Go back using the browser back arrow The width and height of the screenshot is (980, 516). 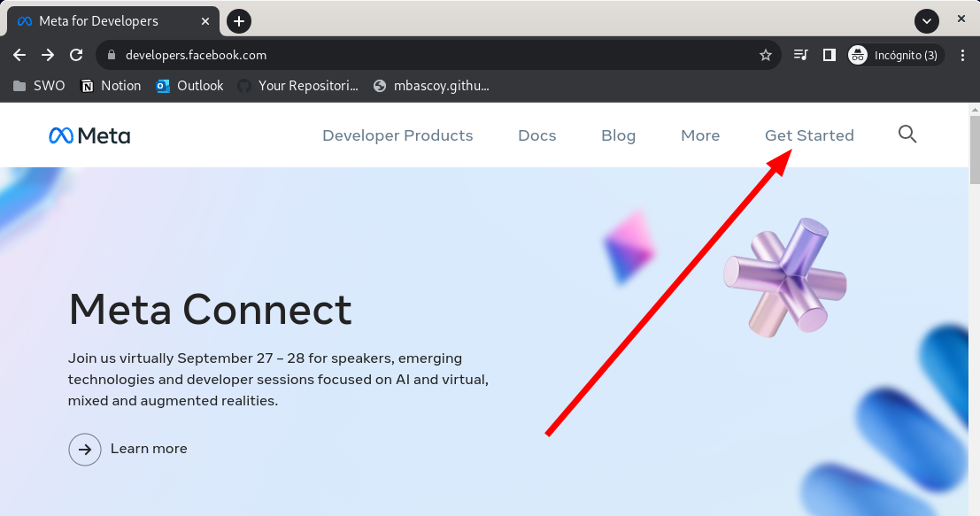(19, 55)
